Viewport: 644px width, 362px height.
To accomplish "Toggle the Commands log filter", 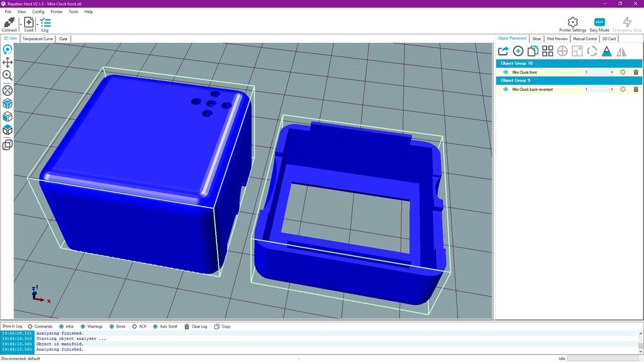I will [40, 326].
